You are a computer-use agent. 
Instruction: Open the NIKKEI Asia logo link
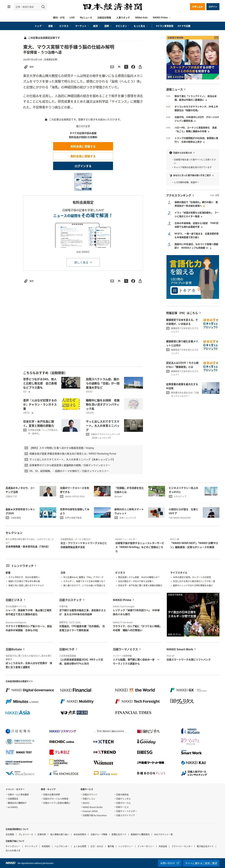point(18,712)
